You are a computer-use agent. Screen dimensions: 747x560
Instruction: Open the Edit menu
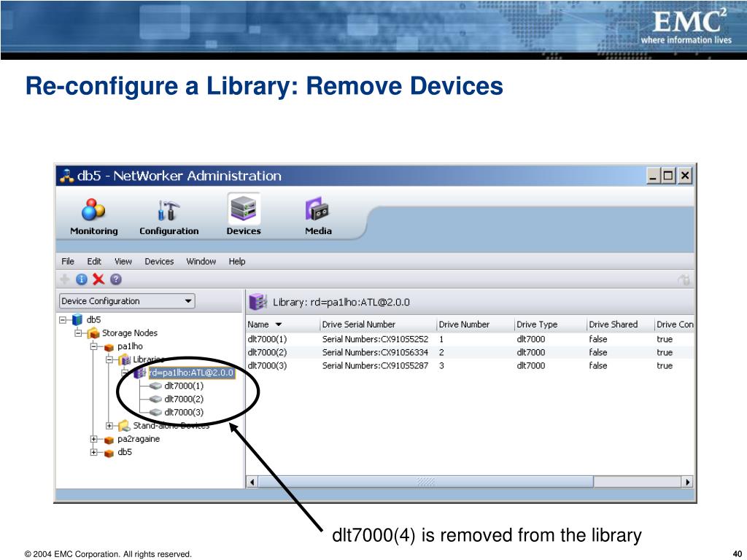pyautogui.click(x=94, y=262)
